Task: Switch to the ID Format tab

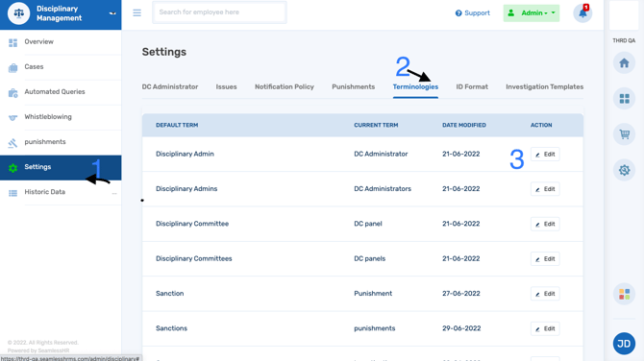Action: (x=472, y=86)
